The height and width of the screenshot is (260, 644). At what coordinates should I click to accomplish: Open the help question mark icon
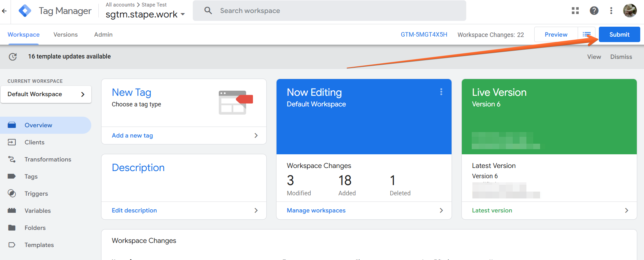click(594, 11)
